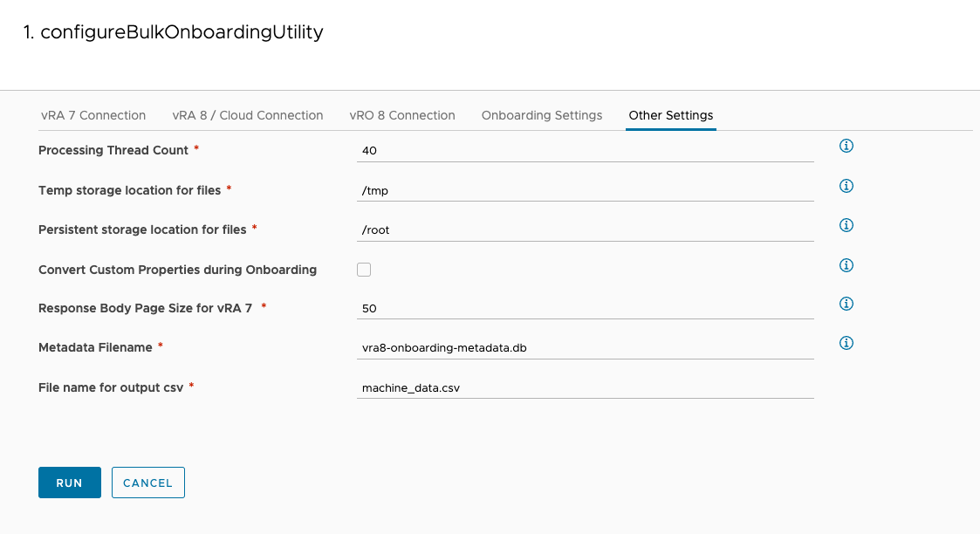Focus the File name for output csv field

585,388
